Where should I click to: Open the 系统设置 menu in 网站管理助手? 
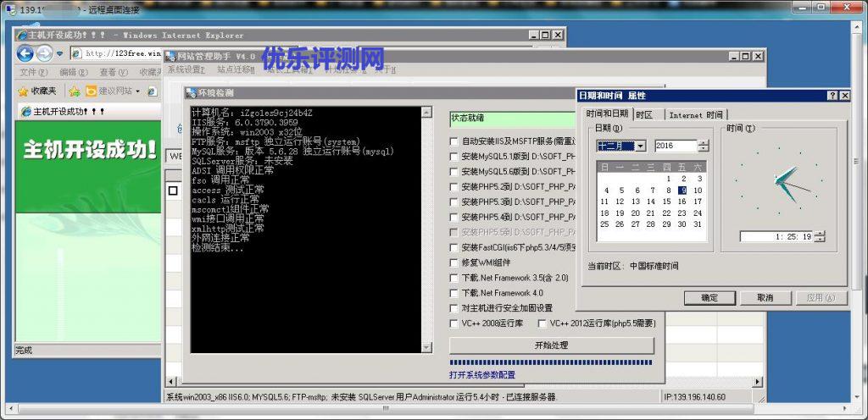pos(186,69)
